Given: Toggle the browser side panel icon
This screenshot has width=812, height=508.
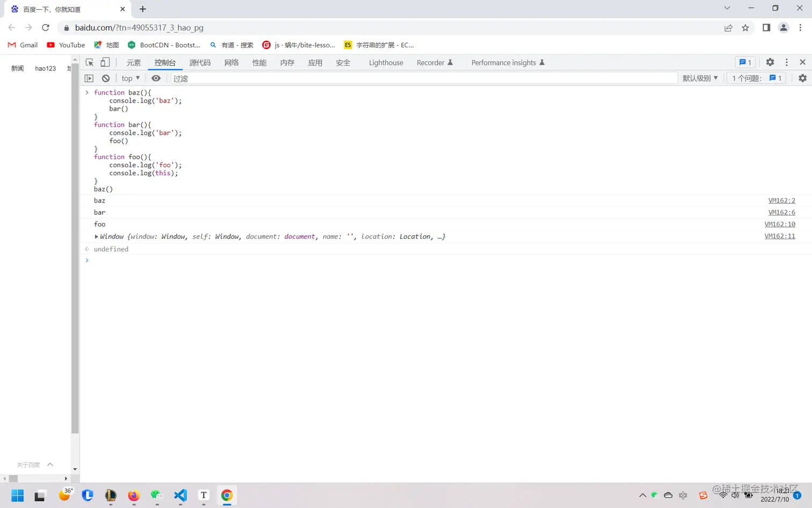Looking at the screenshot, I should (x=766, y=27).
